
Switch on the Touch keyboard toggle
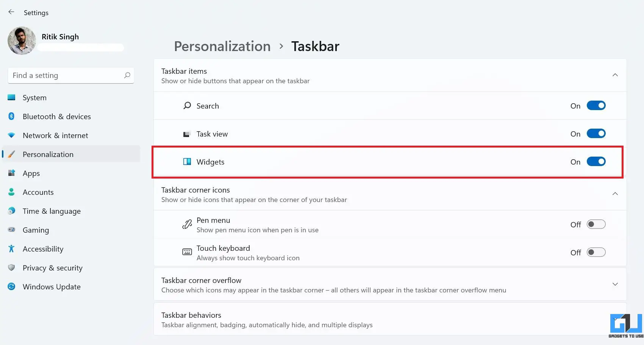pyautogui.click(x=596, y=252)
